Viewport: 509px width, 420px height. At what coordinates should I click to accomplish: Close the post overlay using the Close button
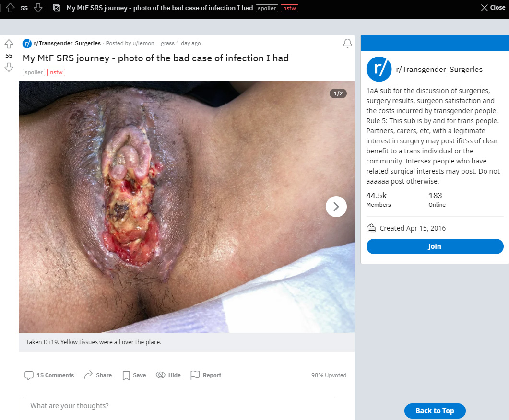(493, 8)
